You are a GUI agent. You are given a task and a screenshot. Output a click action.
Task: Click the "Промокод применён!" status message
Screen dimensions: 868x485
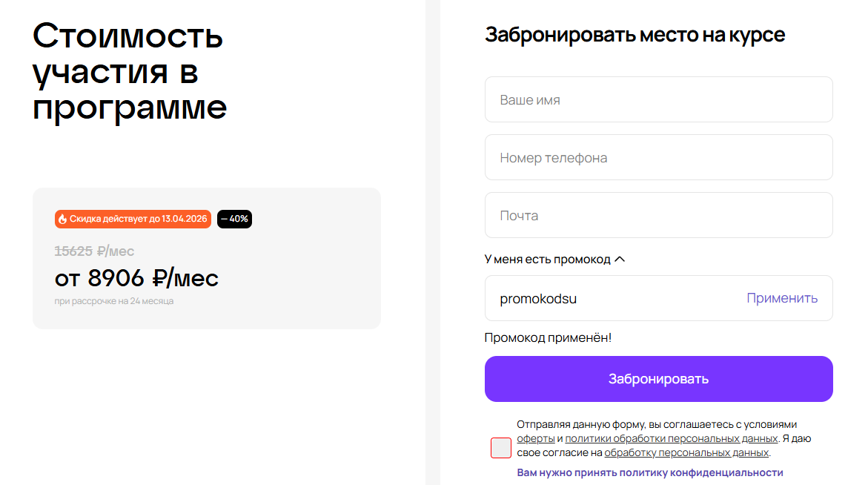click(x=548, y=338)
